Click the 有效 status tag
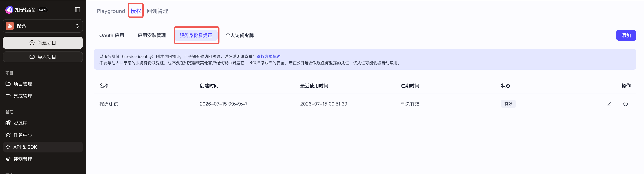This screenshot has height=174, width=644. [x=508, y=104]
